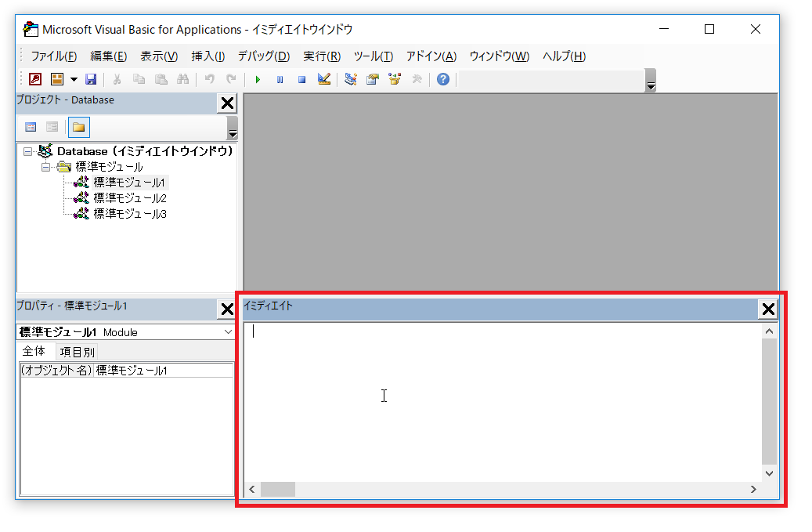Close the プロジェクト - Database panel
The height and width of the screenshot is (532, 812).
(227, 103)
